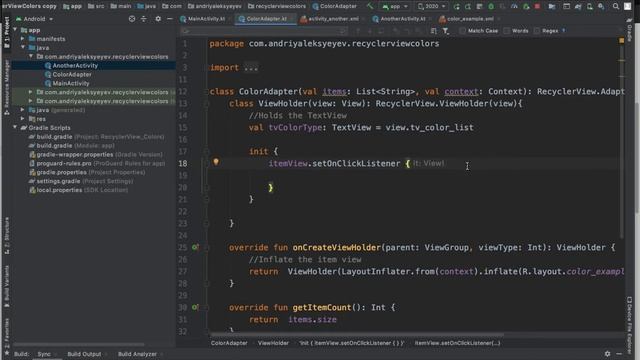Click the Debug app bug icon
The width and height of the screenshot is (640, 360).
(x=491, y=7)
